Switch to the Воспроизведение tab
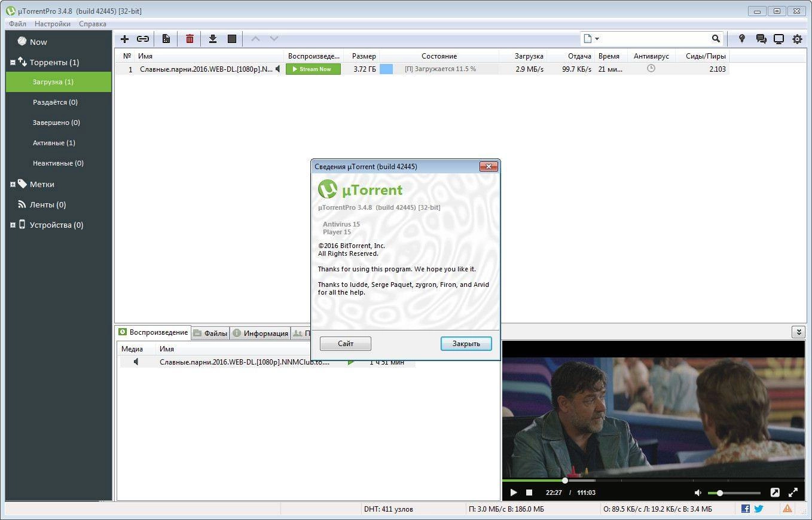812x520 pixels. point(154,332)
